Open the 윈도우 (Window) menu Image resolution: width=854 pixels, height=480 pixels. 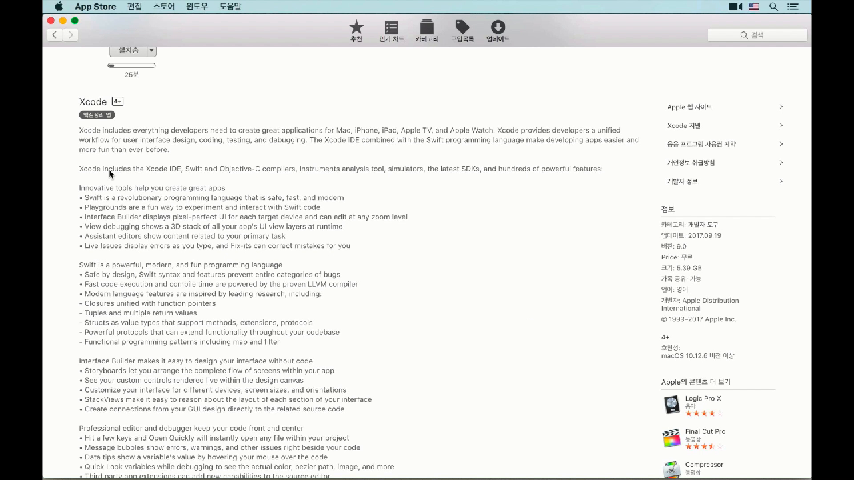pyautogui.click(x=197, y=7)
